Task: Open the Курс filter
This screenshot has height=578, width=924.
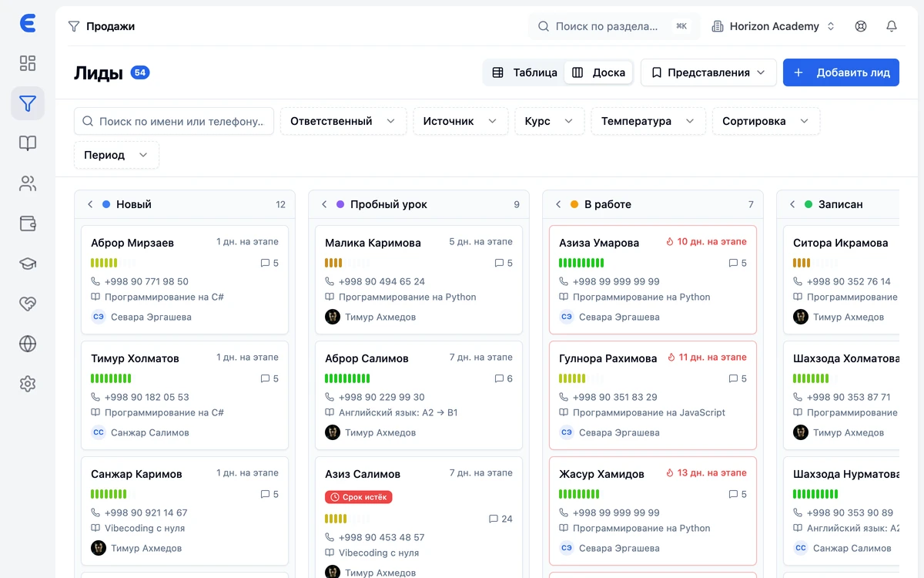Action: pos(550,121)
